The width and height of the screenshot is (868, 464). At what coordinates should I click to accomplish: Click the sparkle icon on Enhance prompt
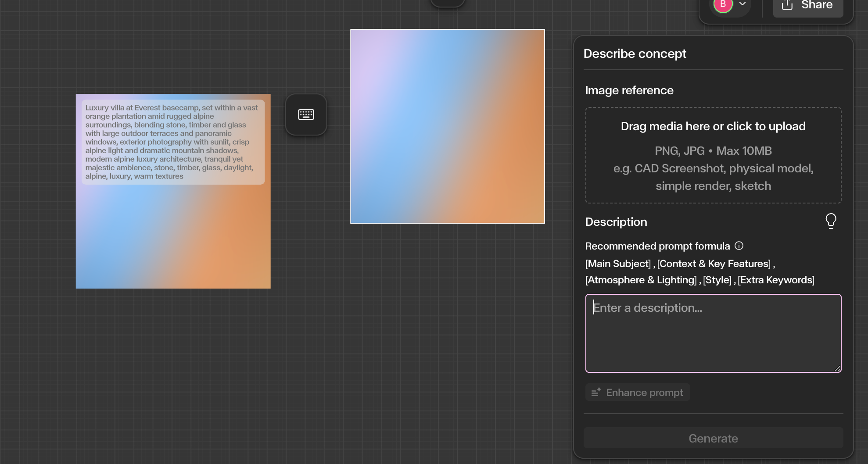tap(596, 392)
